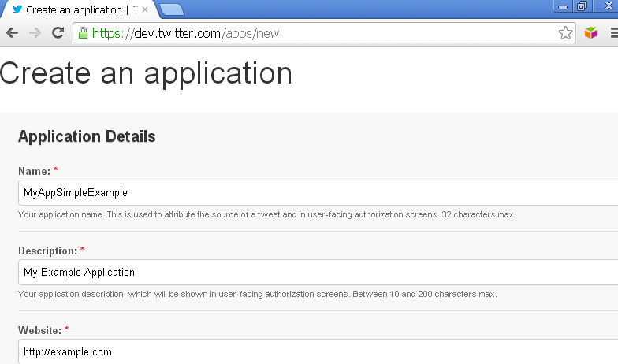Open a new browser tab

click(x=171, y=9)
